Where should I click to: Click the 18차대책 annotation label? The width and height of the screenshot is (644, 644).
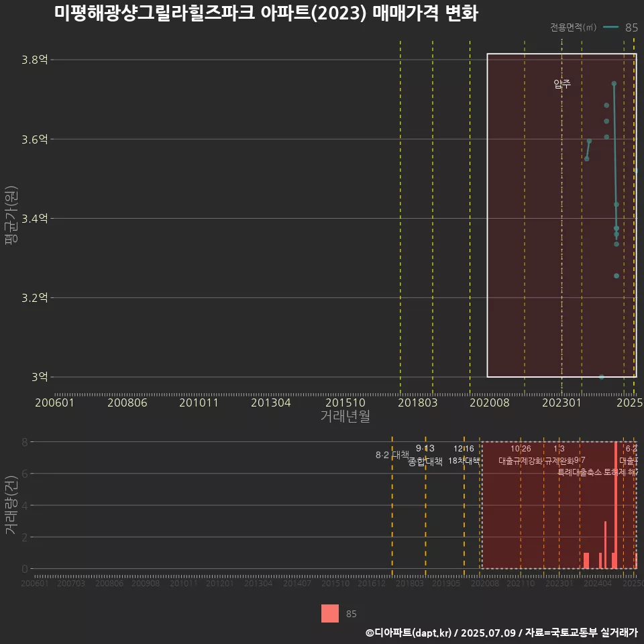pos(464,461)
